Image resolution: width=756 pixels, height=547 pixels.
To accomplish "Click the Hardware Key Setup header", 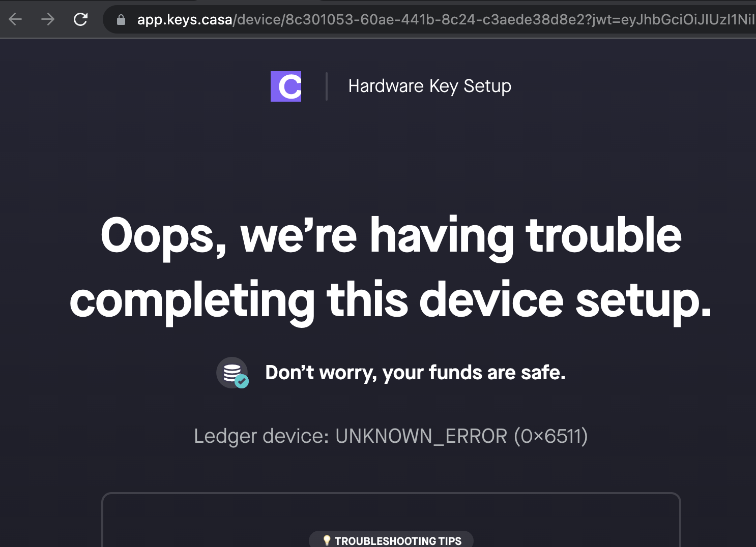I will [429, 86].
